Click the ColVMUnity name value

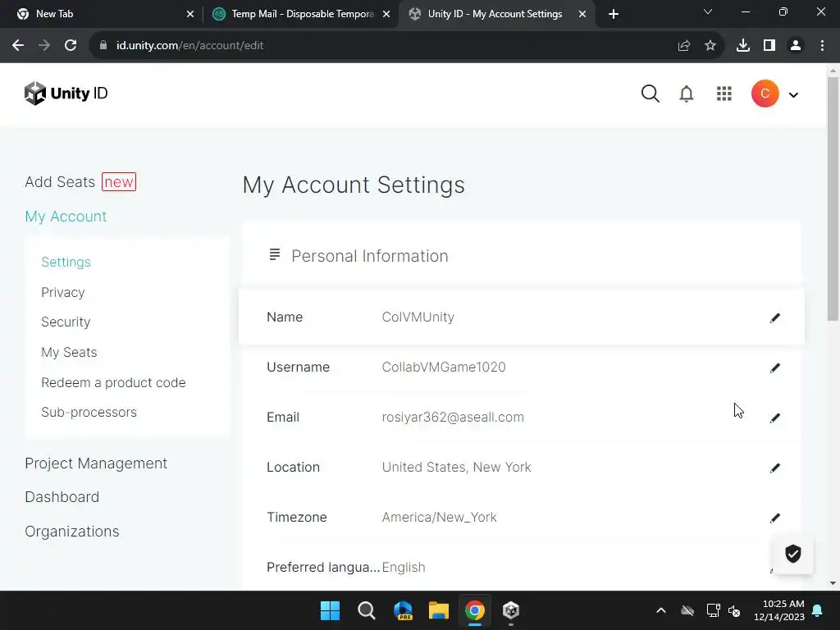pyautogui.click(x=418, y=317)
